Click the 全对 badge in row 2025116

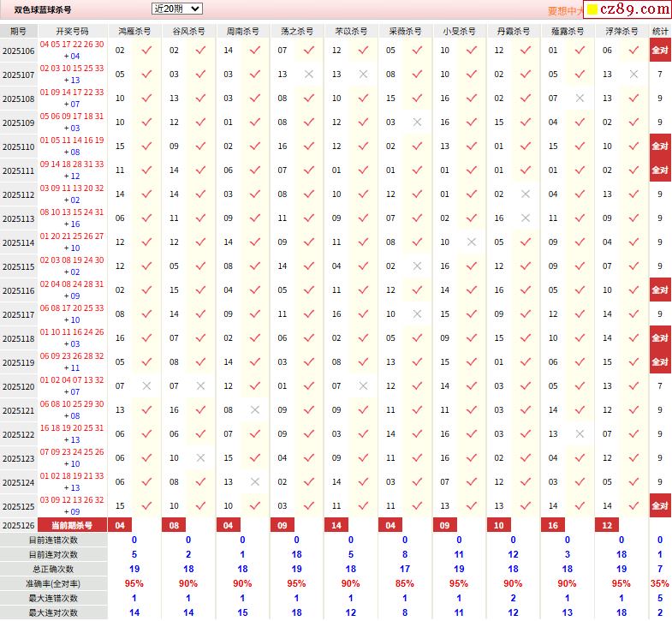(x=660, y=290)
